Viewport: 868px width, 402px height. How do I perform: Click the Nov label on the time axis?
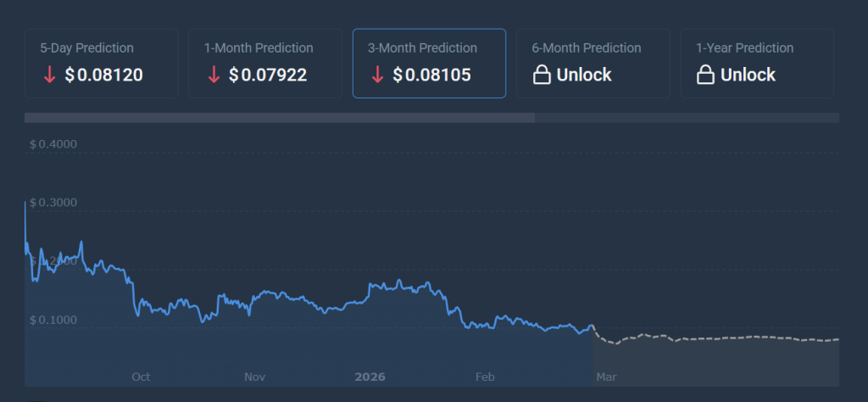coord(255,377)
